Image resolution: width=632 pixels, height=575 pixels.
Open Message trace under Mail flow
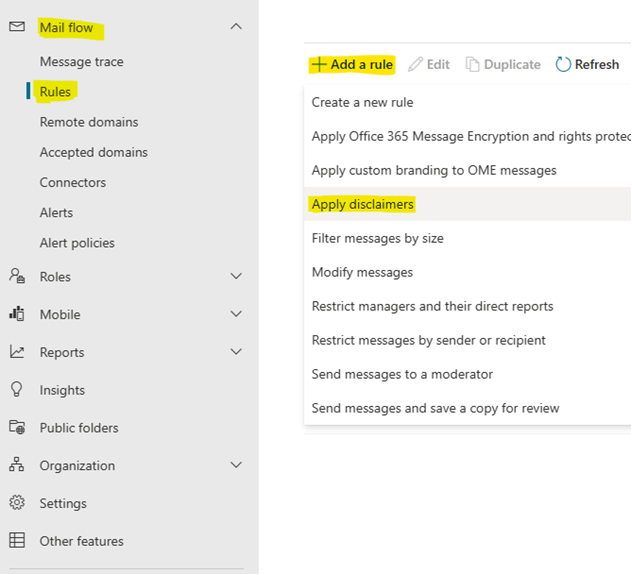coord(81,62)
